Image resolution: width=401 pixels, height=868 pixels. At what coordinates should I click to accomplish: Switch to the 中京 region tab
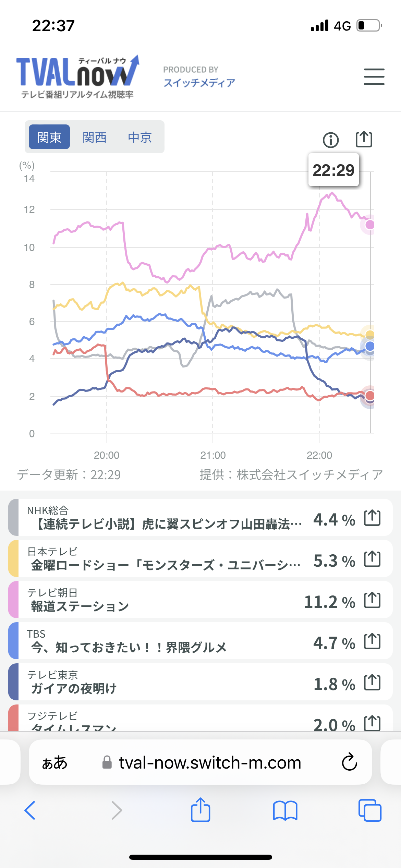(x=140, y=137)
